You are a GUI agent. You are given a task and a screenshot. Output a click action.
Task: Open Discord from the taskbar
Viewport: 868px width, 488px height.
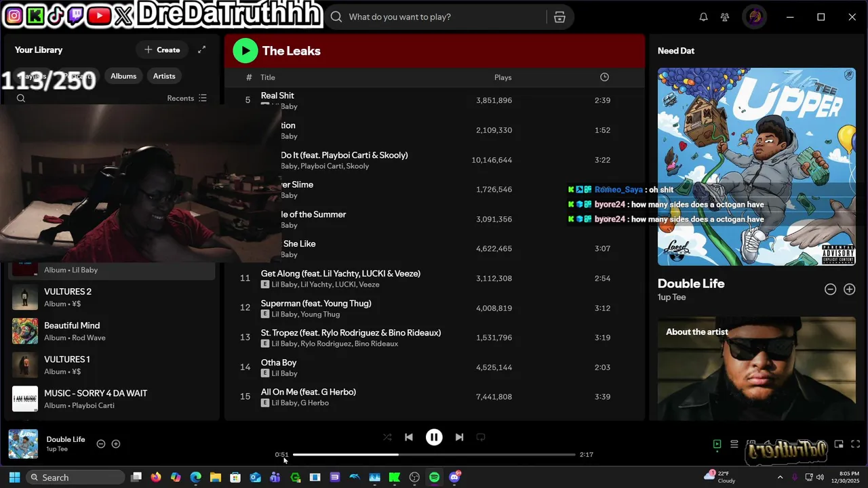454,477
